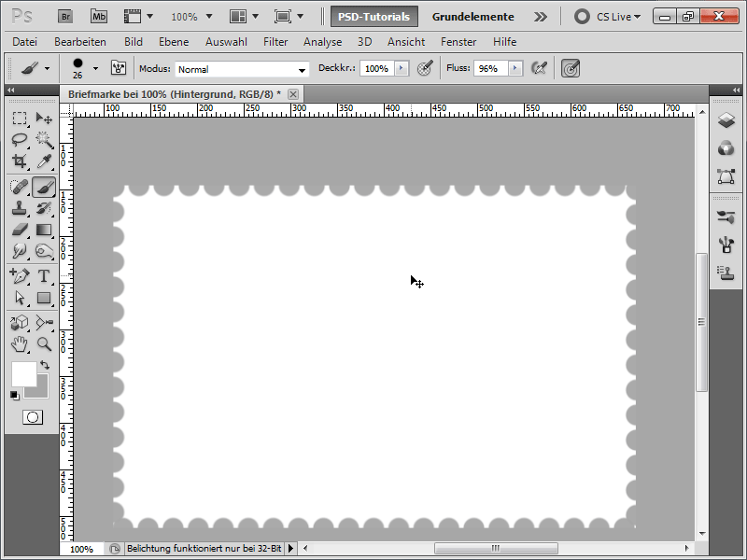Screen dimensions: 747x560
Task: Swap foreground and background colors
Action: click(45, 365)
